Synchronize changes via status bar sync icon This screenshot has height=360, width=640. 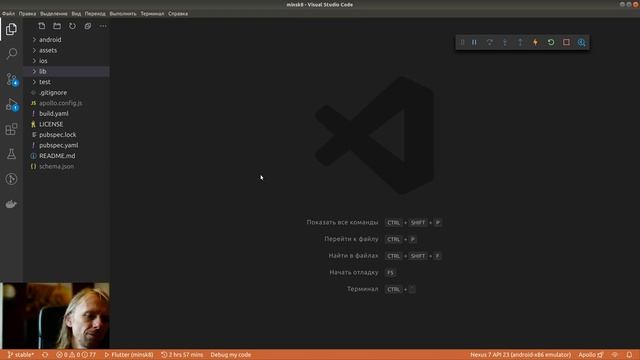click(x=45, y=355)
